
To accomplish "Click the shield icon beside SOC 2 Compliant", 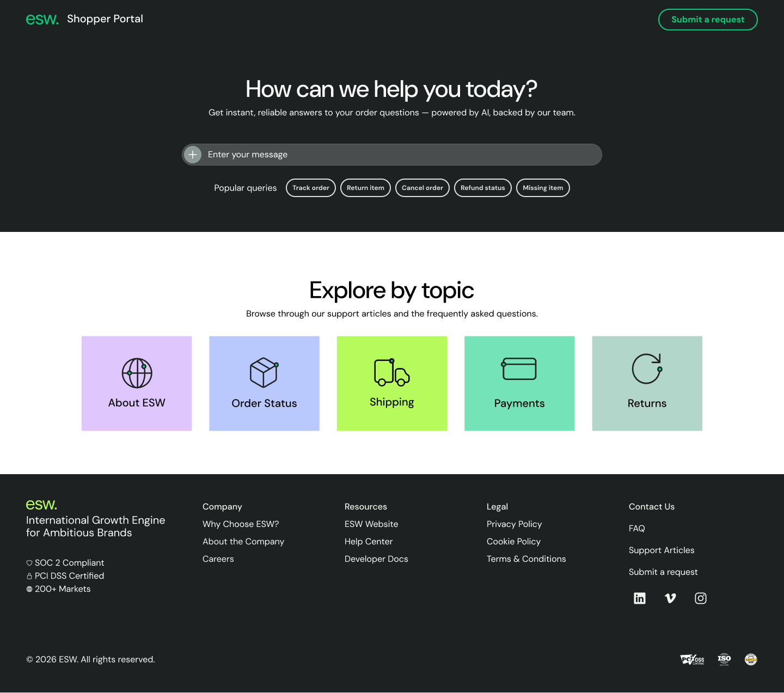I will 29,563.
